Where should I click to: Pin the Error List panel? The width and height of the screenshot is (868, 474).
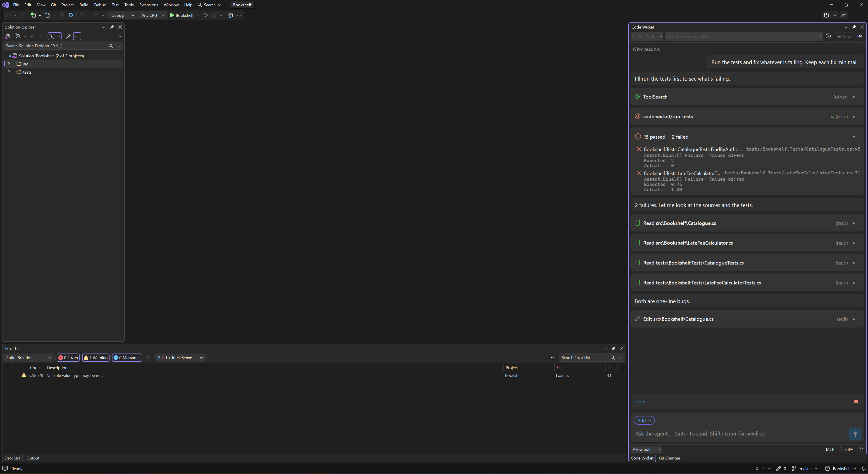point(613,348)
